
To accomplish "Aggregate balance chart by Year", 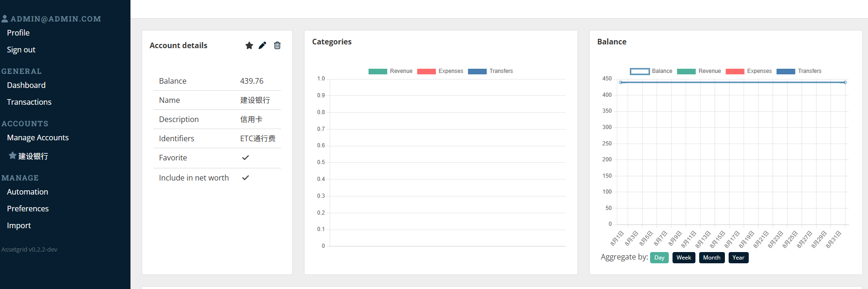I will tap(738, 258).
